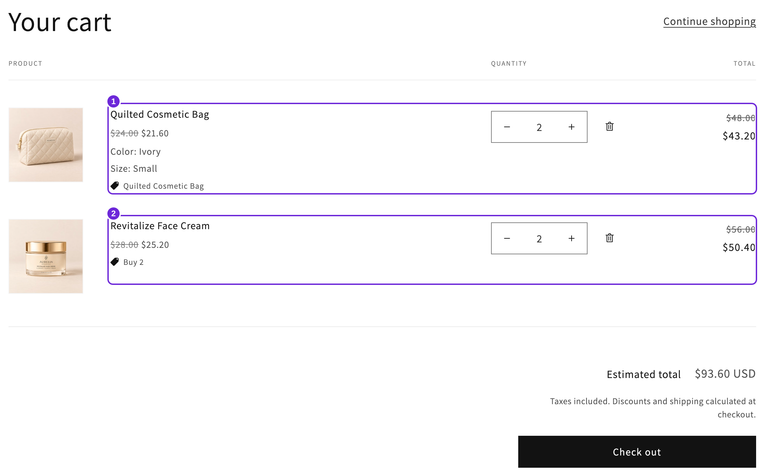Open the Continue shopping link
This screenshot has width=768, height=476.
(x=709, y=22)
